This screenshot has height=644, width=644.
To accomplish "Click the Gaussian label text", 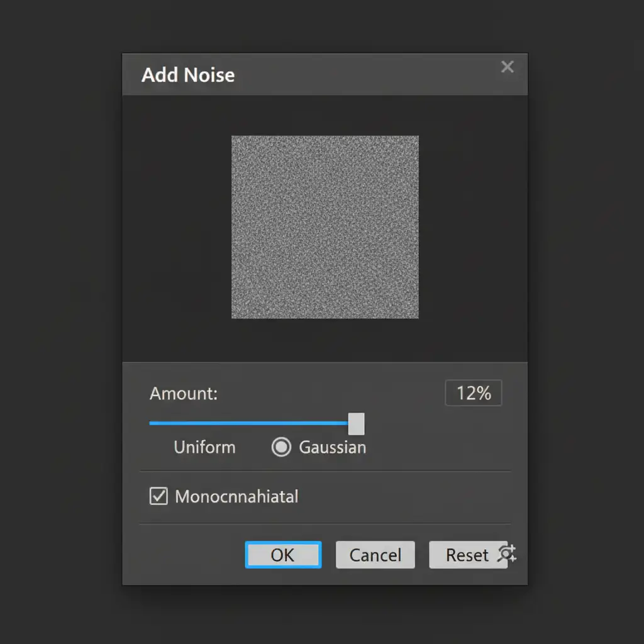I will click(332, 447).
